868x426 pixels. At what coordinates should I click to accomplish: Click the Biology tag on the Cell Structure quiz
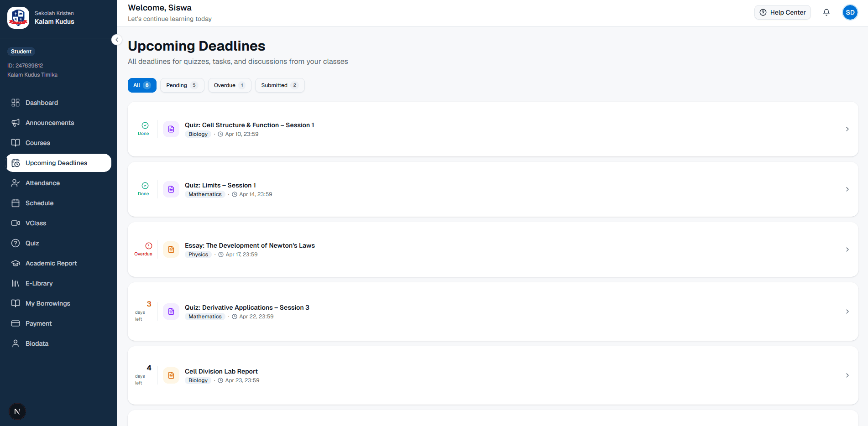(198, 134)
